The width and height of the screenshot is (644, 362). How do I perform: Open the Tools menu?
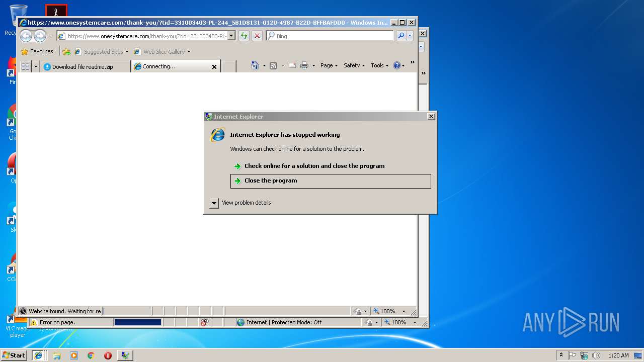tap(380, 65)
